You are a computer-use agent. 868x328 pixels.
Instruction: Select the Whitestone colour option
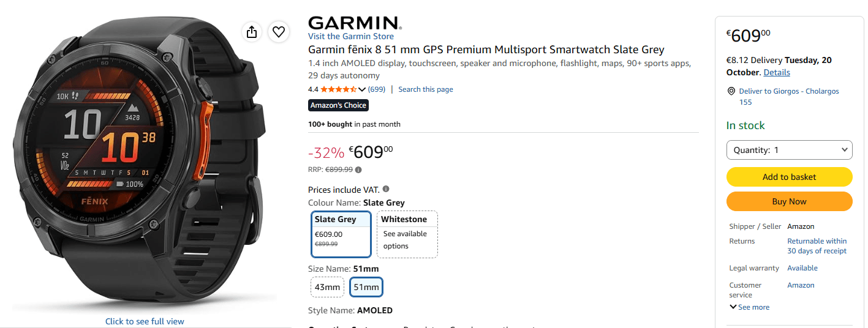click(x=407, y=234)
